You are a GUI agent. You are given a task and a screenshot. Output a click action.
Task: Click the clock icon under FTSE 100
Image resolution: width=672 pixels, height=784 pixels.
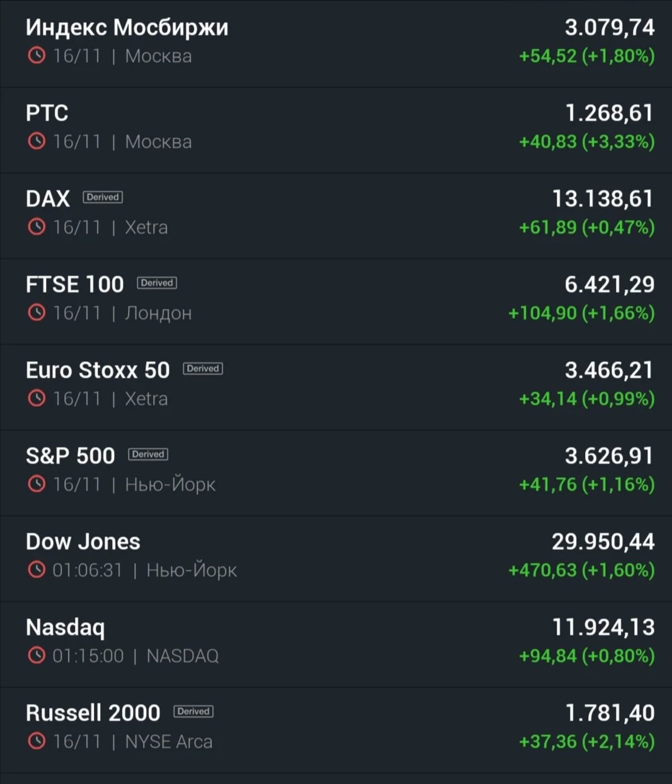point(37,313)
